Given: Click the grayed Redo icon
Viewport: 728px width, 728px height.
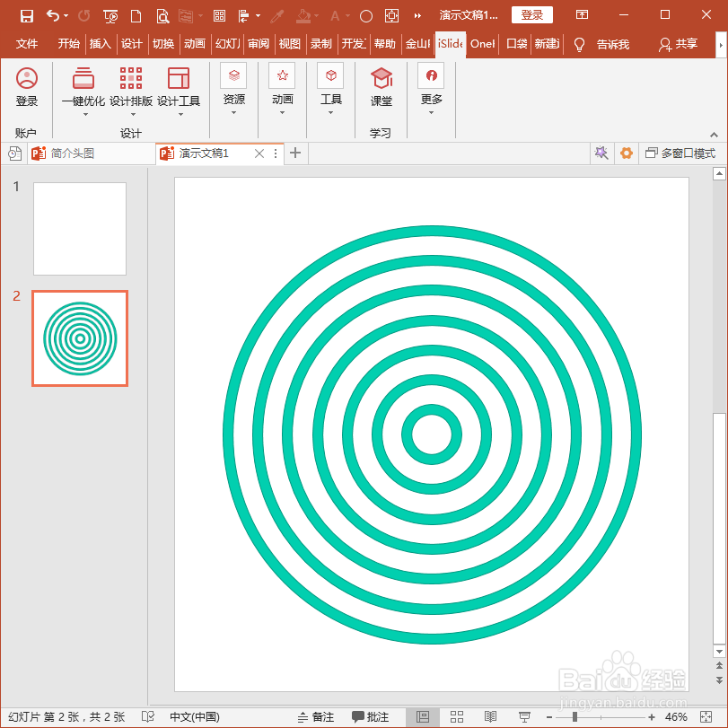Looking at the screenshot, I should pos(83,16).
